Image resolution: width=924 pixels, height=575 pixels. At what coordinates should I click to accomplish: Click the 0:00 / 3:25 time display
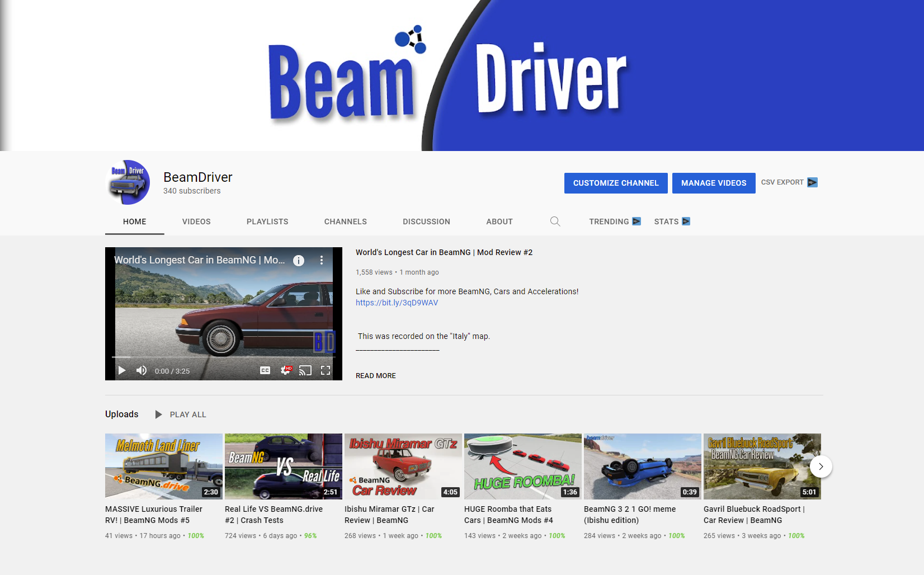pos(172,371)
